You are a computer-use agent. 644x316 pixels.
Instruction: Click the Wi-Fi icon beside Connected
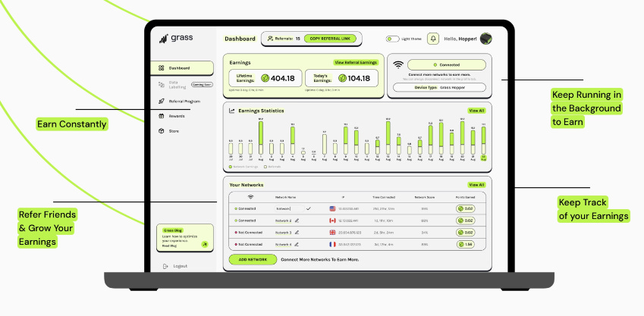pyautogui.click(x=398, y=65)
